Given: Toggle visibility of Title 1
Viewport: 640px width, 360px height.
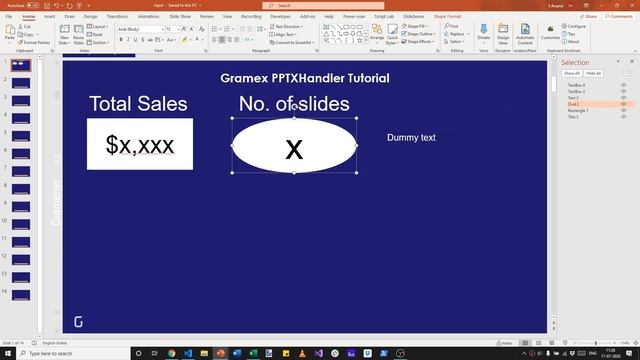Looking at the screenshot, I should (x=623, y=117).
